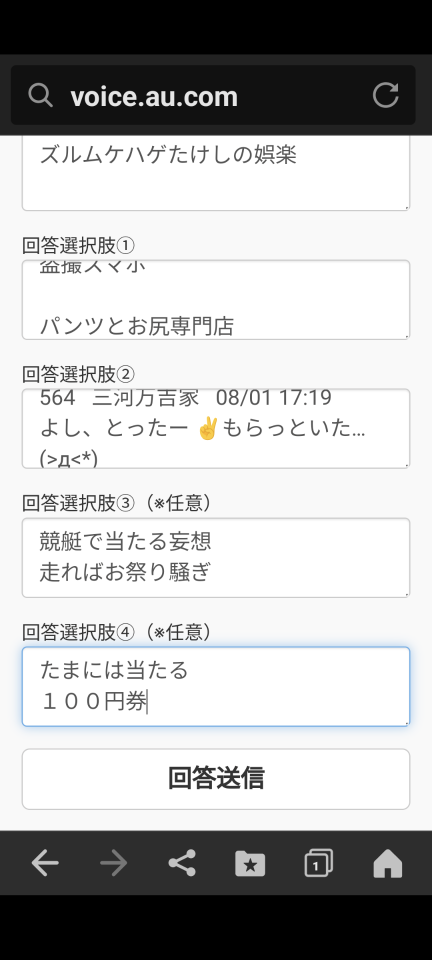The width and height of the screenshot is (432, 960).
Task: Tap the search magnifier icon in address bar
Action: point(40,96)
